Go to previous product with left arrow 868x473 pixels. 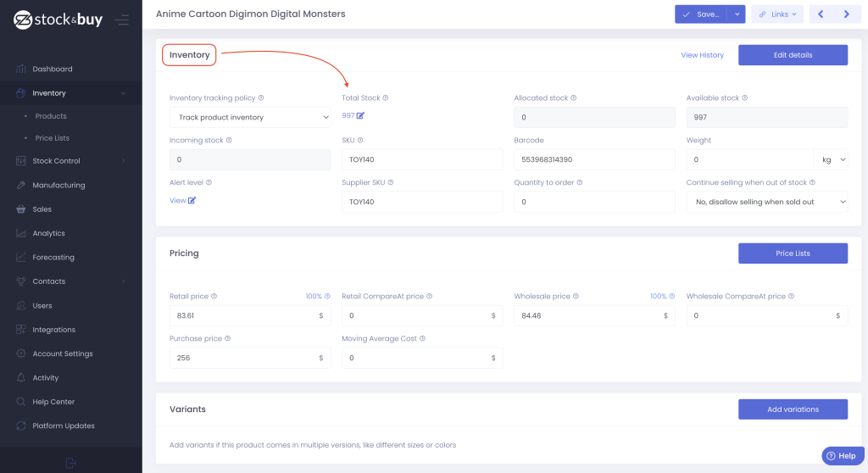821,14
